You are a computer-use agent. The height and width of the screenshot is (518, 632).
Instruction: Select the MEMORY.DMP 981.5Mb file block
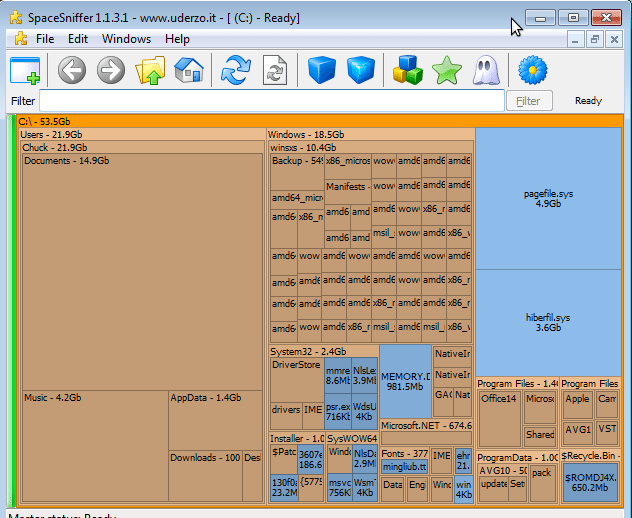[405, 381]
